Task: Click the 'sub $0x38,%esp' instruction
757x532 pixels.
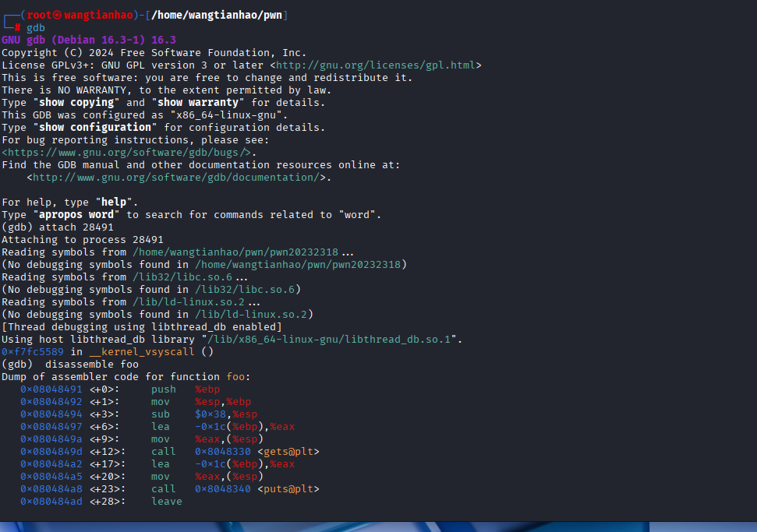Action: (x=204, y=414)
